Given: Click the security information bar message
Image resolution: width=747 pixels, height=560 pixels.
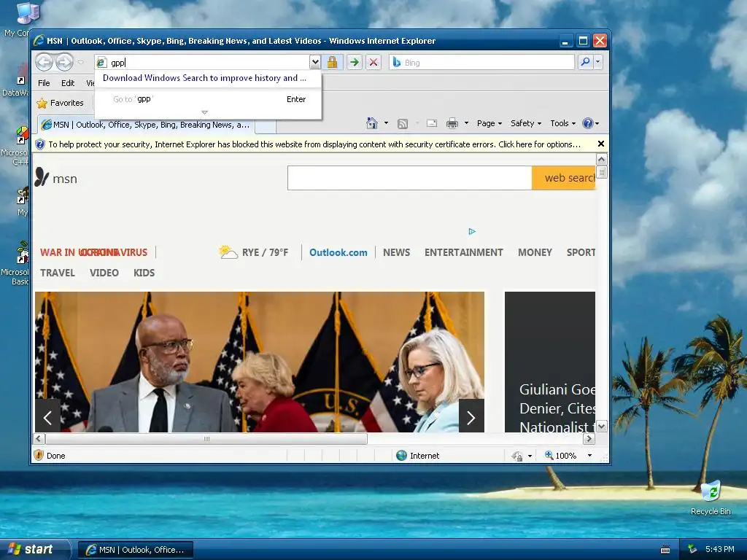Looking at the screenshot, I should click(x=314, y=144).
